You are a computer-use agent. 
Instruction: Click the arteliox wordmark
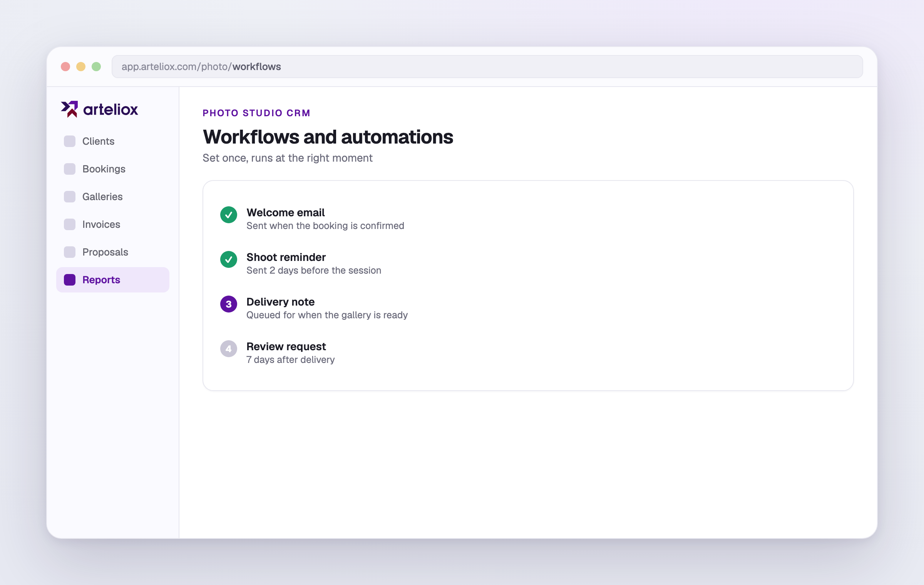(x=110, y=110)
